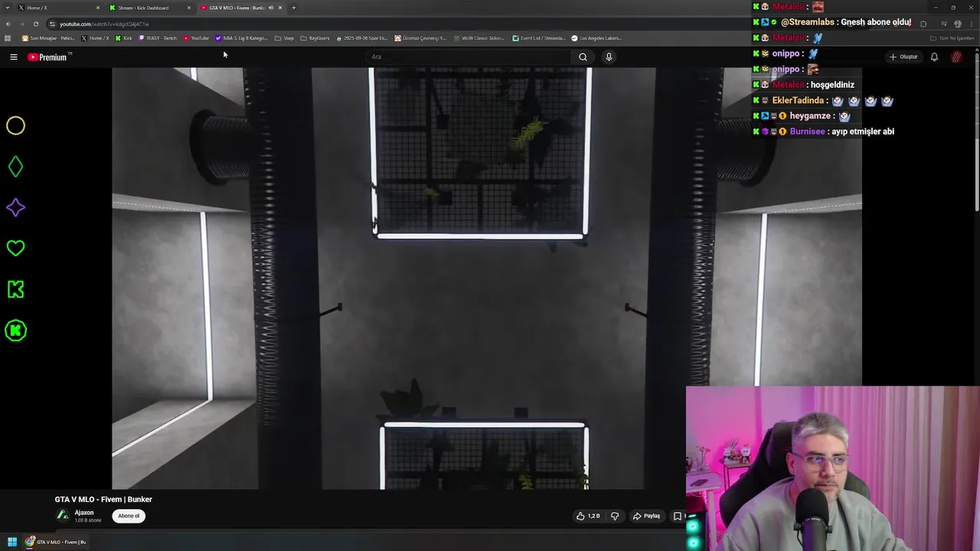Open WoW Classic Tailoring bookmark
The height and width of the screenshot is (551, 980).
pyautogui.click(x=479, y=38)
